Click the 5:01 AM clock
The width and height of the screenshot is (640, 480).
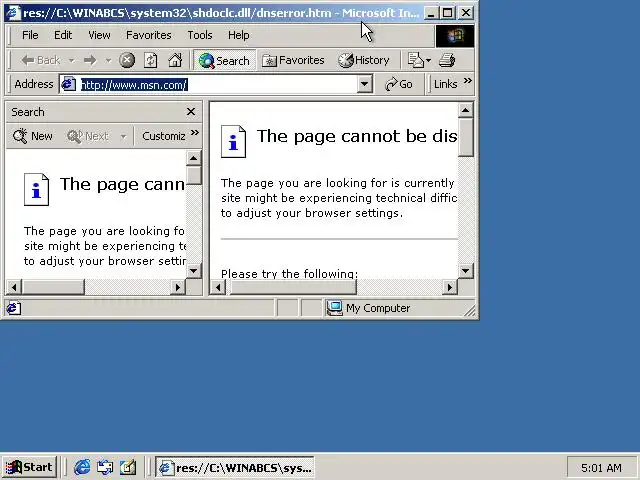tap(601, 467)
